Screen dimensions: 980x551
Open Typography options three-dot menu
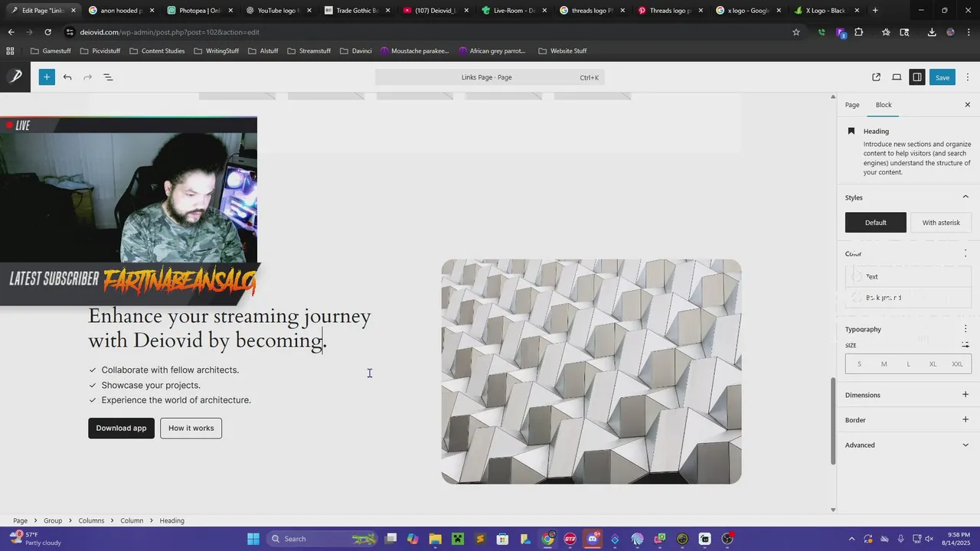tap(965, 329)
